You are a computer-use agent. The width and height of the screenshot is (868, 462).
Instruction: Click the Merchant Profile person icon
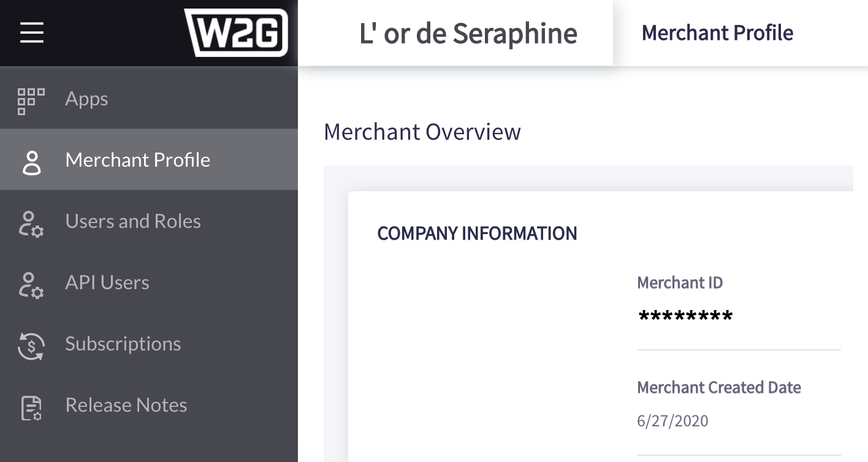coord(31,162)
